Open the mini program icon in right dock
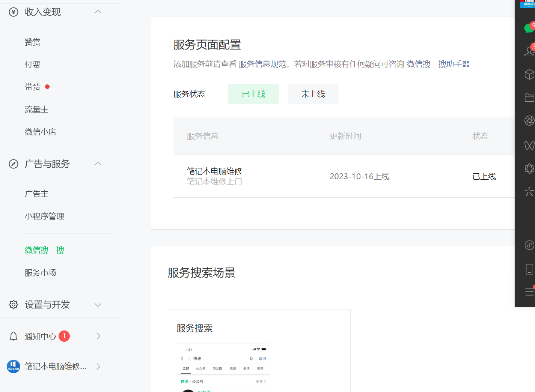The height and width of the screenshot is (392, 535). 529,245
